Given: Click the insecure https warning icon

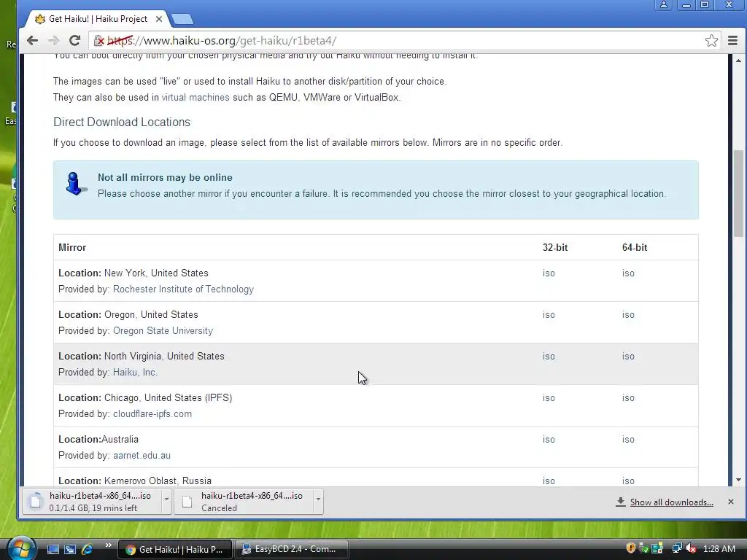Looking at the screenshot, I should pos(99,41).
